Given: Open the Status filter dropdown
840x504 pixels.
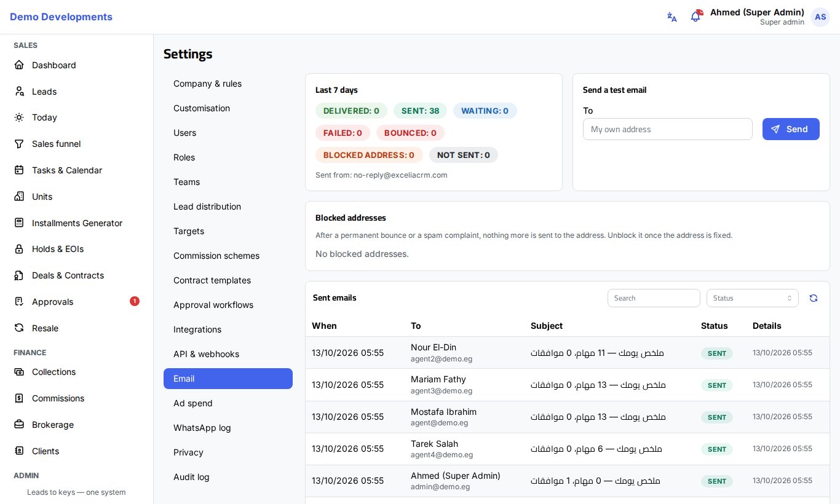Looking at the screenshot, I should tap(753, 298).
